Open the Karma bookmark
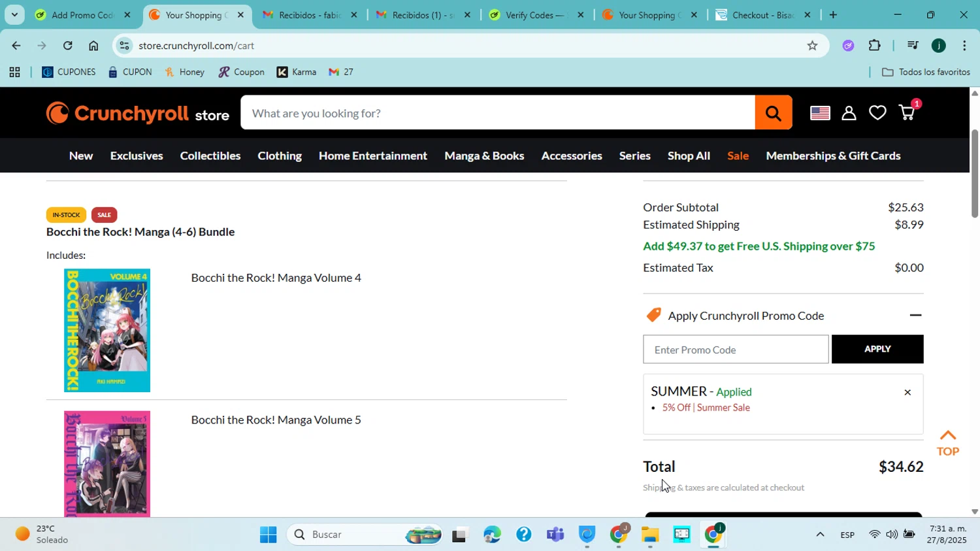This screenshot has height=551, width=980. pos(297,73)
